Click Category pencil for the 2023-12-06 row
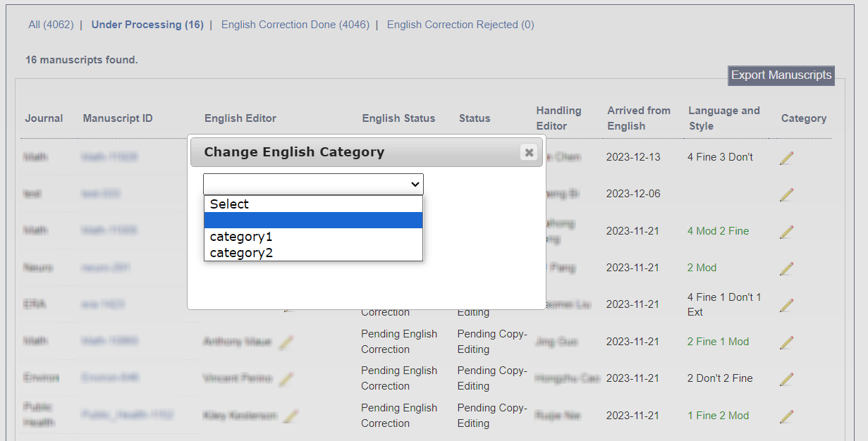868x441 pixels. click(786, 194)
